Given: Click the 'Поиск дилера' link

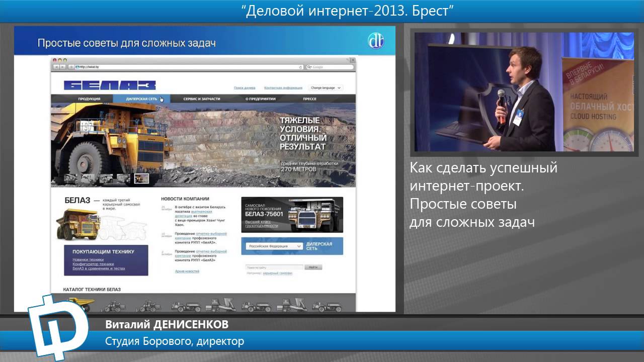Looking at the screenshot, I should 245,87.
